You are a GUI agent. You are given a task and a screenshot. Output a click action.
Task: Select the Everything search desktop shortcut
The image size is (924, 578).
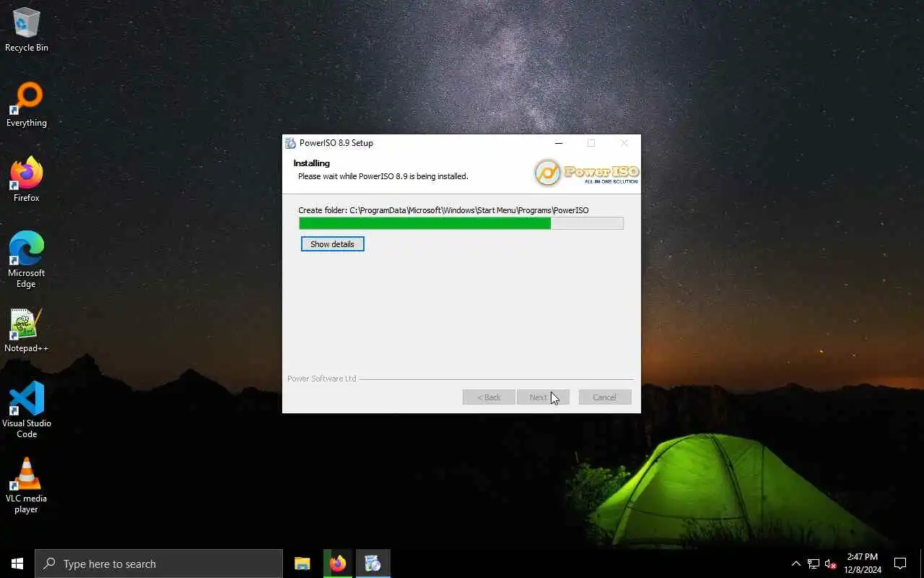tap(27, 105)
